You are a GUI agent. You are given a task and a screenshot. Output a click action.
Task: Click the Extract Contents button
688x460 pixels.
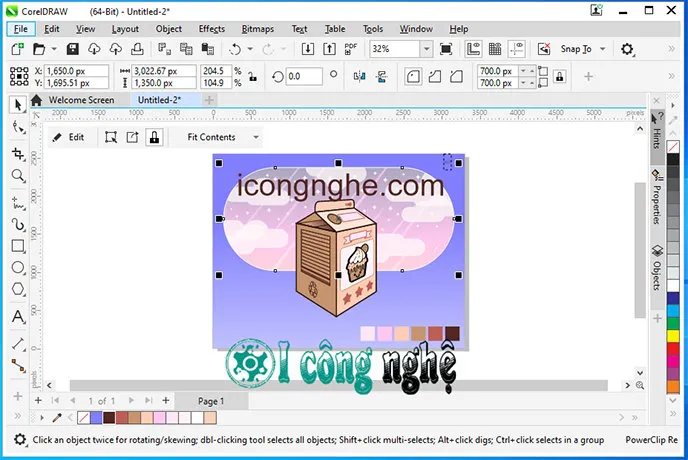pyautogui.click(x=133, y=137)
